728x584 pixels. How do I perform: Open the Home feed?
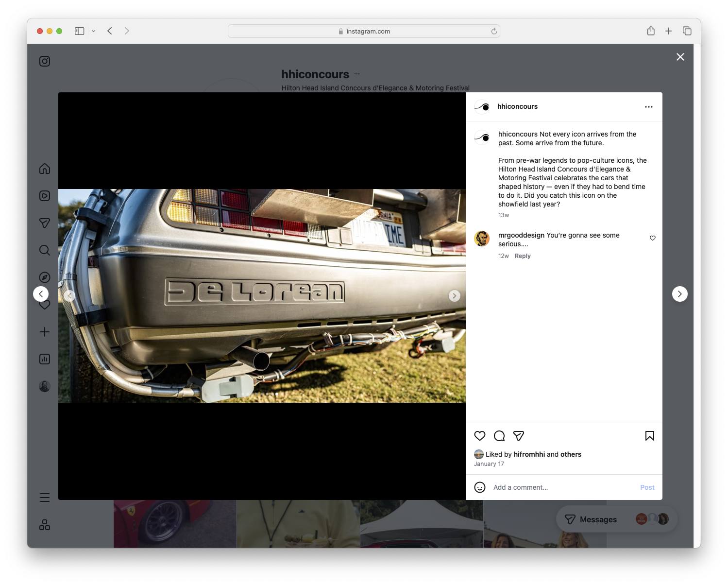pos(44,169)
